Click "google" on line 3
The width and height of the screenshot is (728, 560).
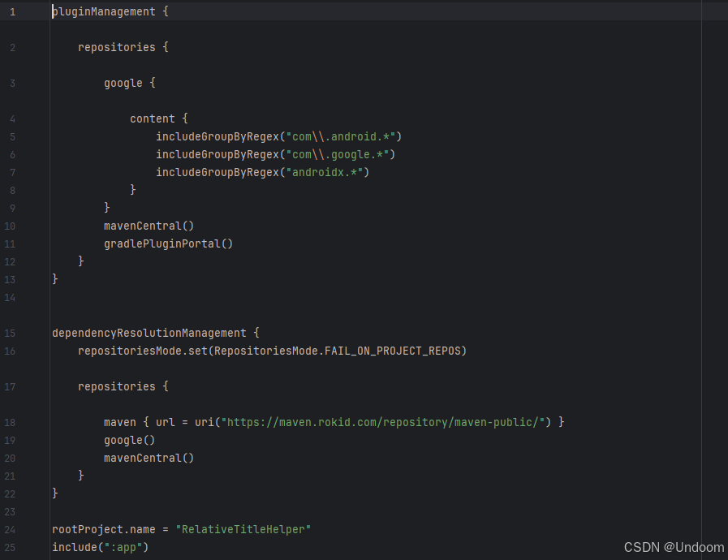click(x=123, y=83)
